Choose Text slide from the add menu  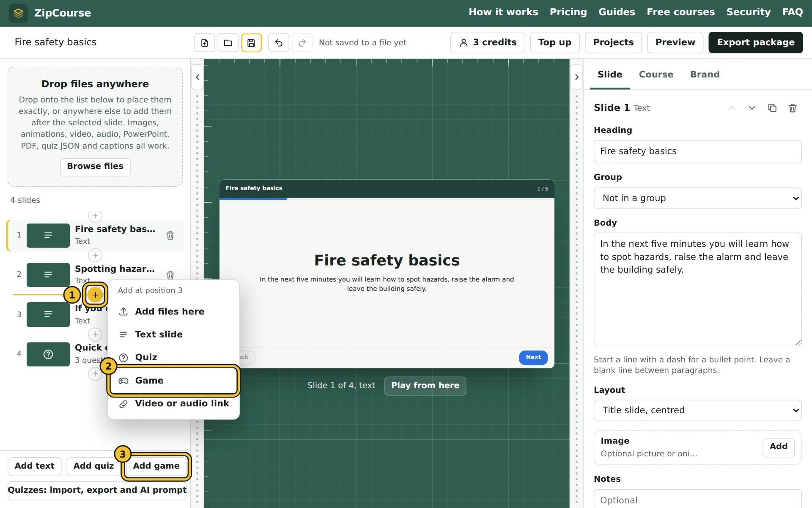(173, 334)
